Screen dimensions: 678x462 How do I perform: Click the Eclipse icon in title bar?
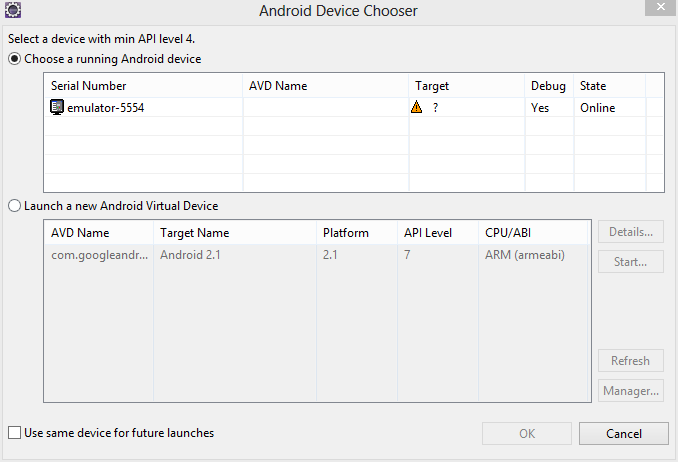coord(13,10)
